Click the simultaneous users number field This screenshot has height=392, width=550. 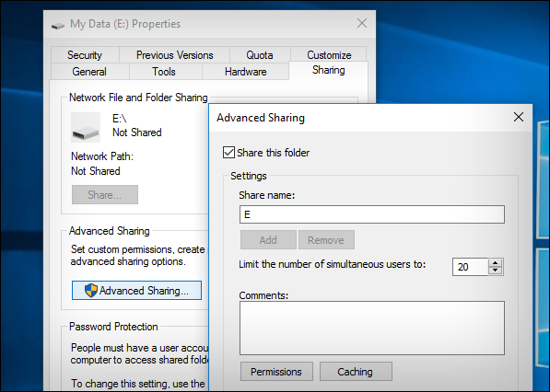470,267
